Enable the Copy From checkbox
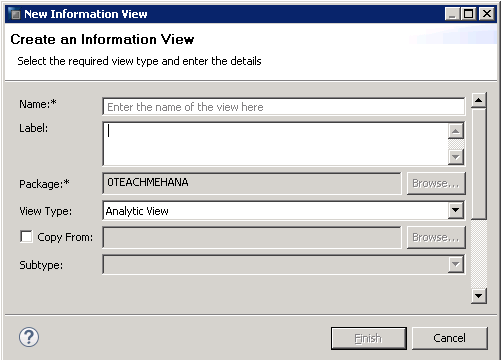This screenshot has width=501, height=360. coord(26,237)
